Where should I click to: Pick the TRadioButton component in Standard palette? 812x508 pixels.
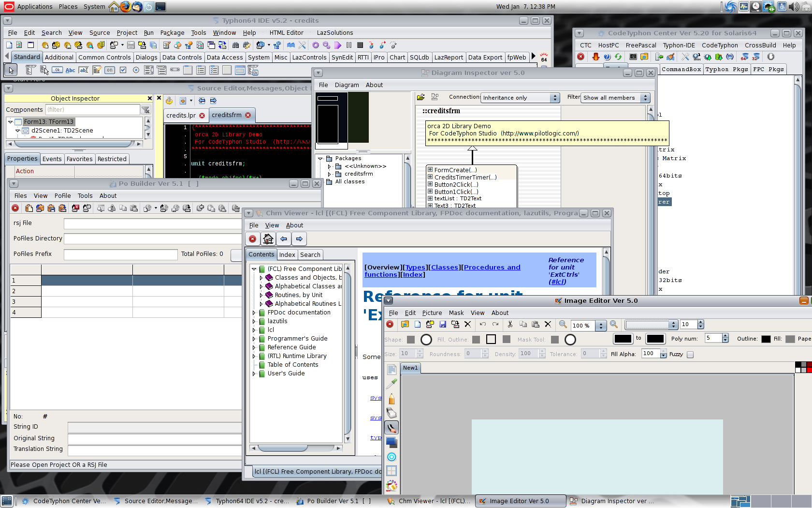[136, 70]
